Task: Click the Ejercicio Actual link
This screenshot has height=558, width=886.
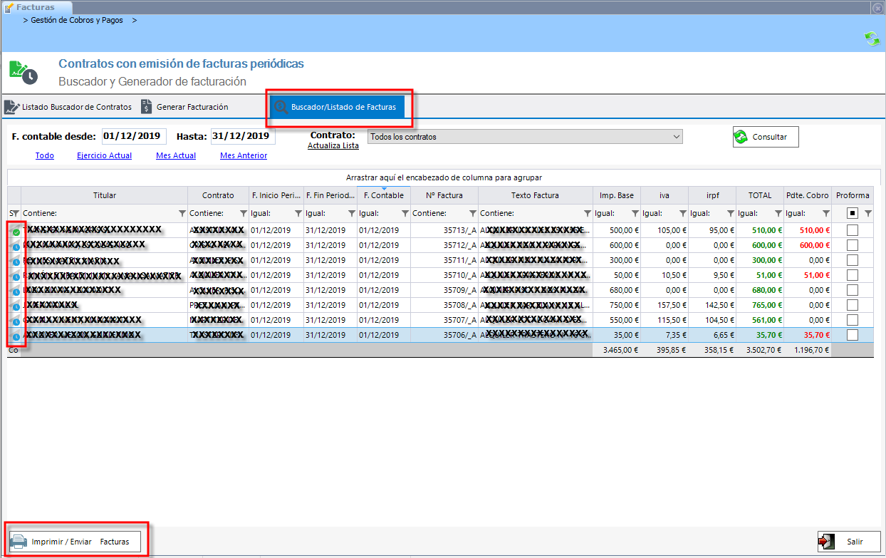Action: [x=104, y=156]
